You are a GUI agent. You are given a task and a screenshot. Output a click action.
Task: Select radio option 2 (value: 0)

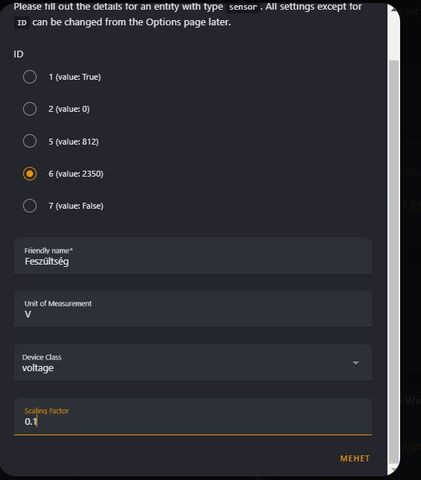(x=30, y=109)
